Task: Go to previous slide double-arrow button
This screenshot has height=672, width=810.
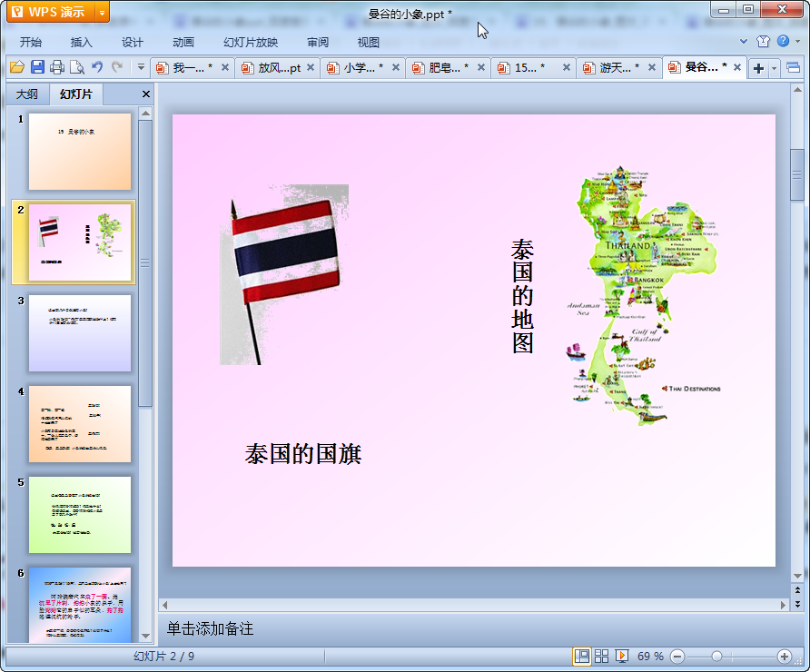Action: [x=797, y=590]
